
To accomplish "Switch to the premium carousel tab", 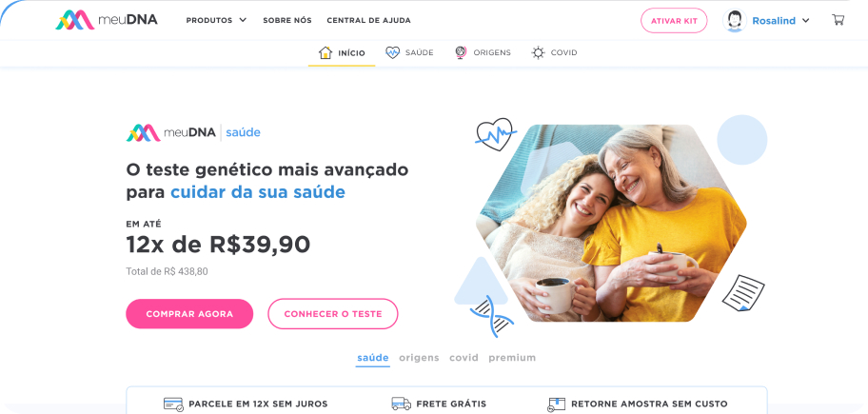I will [512, 358].
